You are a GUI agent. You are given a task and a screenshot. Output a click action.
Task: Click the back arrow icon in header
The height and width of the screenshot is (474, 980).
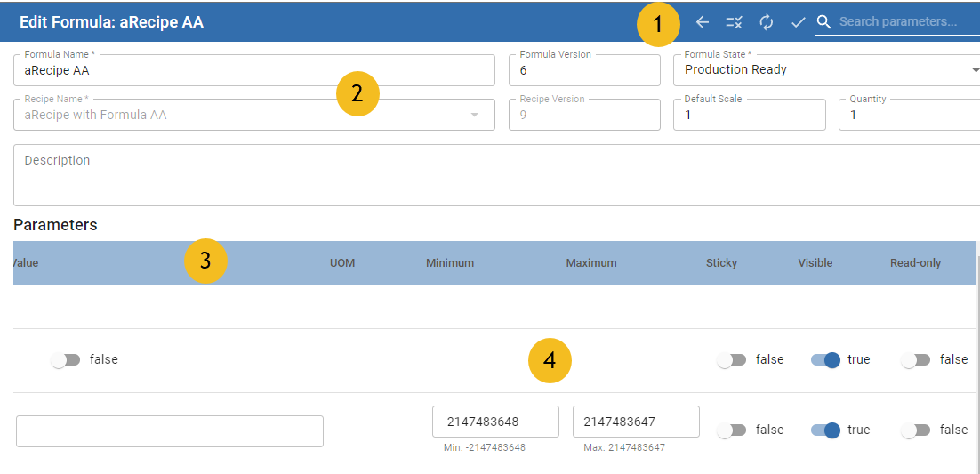[x=703, y=22]
